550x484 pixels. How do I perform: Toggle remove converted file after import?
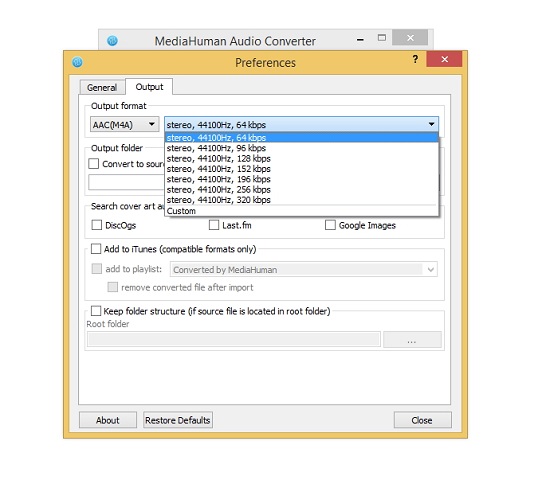pos(113,287)
